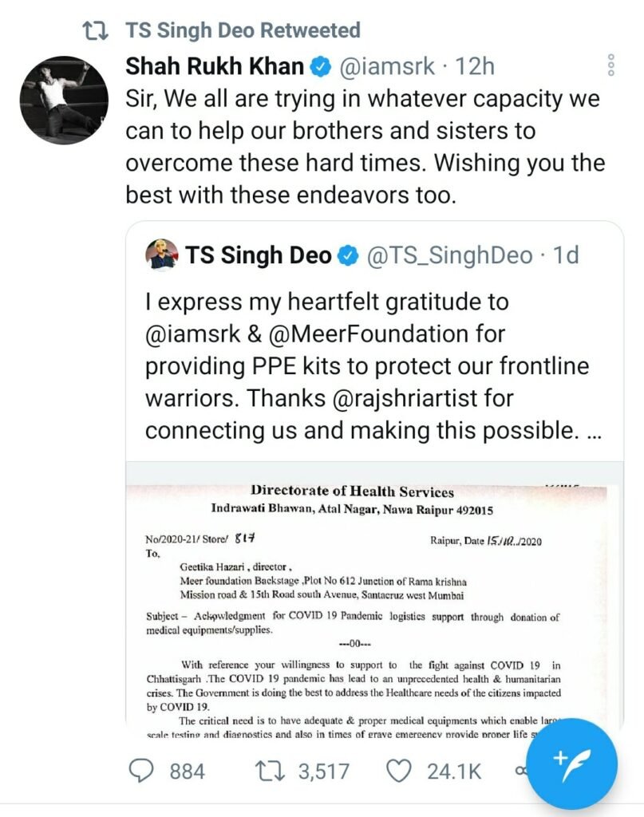Open the reply comment icon

(140, 772)
